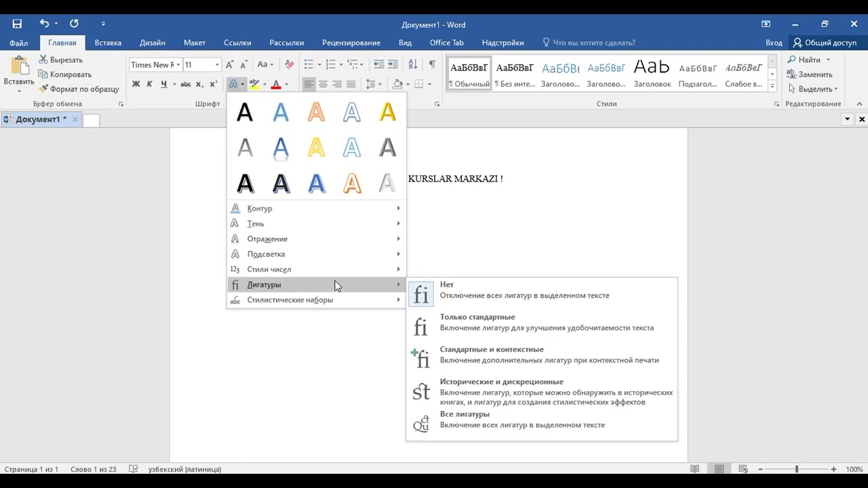Screen dimensions: 868x488
Task: Expand the Styles gallery more arrow
Action: point(772,85)
